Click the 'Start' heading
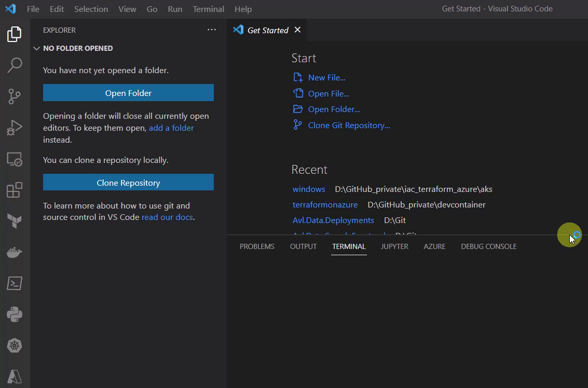Viewport: 588px width, 388px height. pyautogui.click(x=304, y=58)
